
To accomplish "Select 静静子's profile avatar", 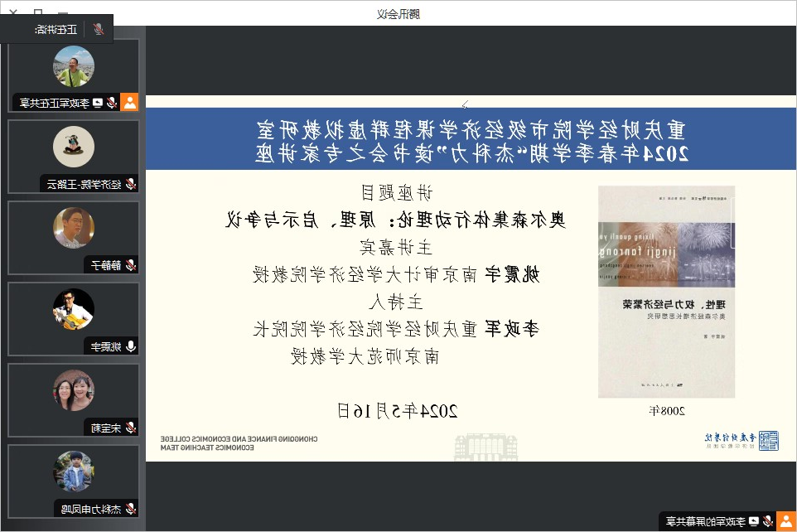I will tap(74, 228).
